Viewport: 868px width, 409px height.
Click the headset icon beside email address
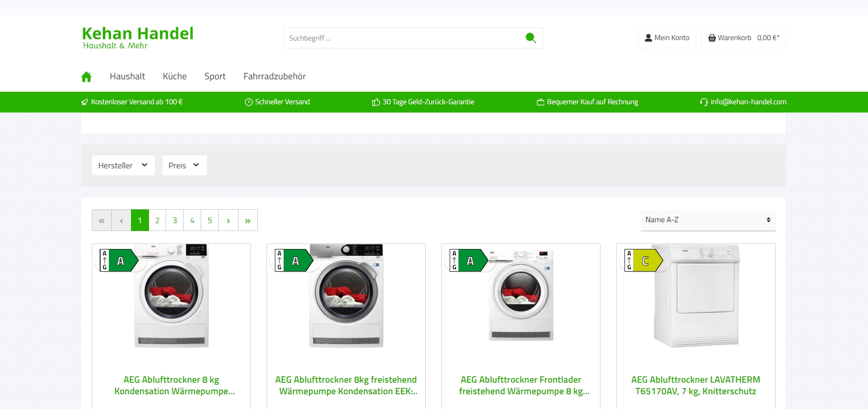point(704,102)
